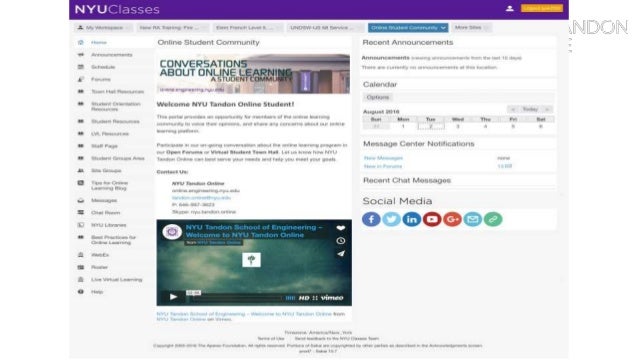The image size is (638, 360).
Task: Play the NYU Tandon welcome video
Action: pyautogui.click(x=173, y=297)
